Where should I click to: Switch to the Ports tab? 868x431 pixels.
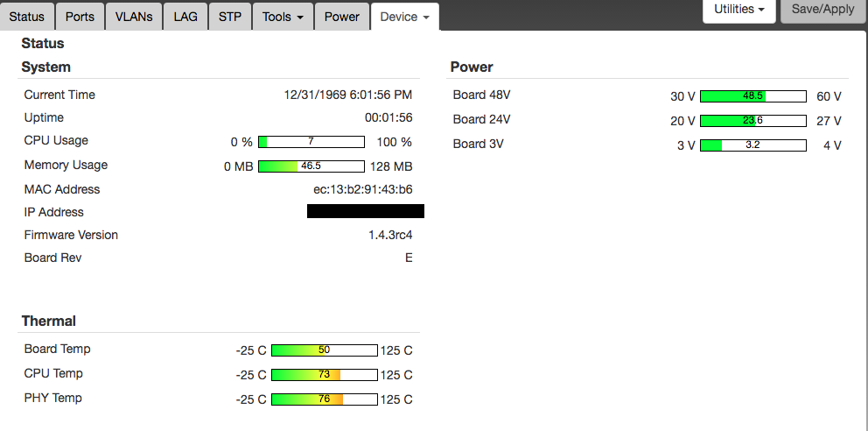80,17
